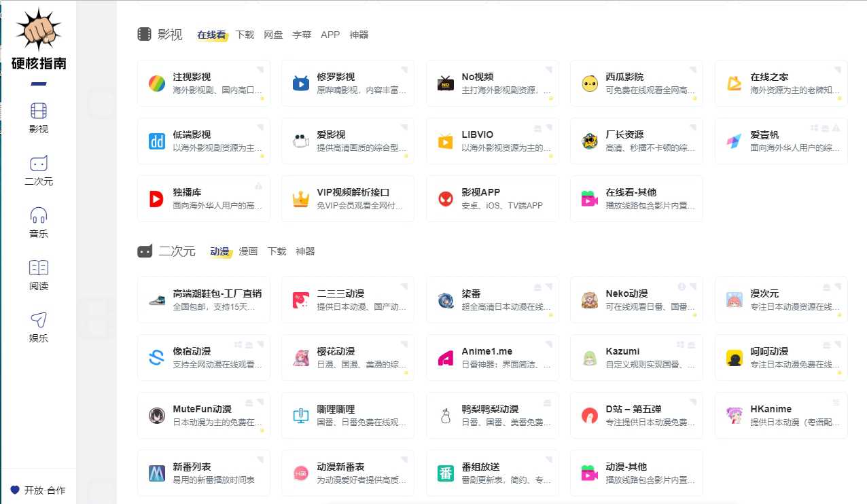Click the 硬核指南 fist logo
The width and height of the screenshot is (867, 504).
pos(39,31)
